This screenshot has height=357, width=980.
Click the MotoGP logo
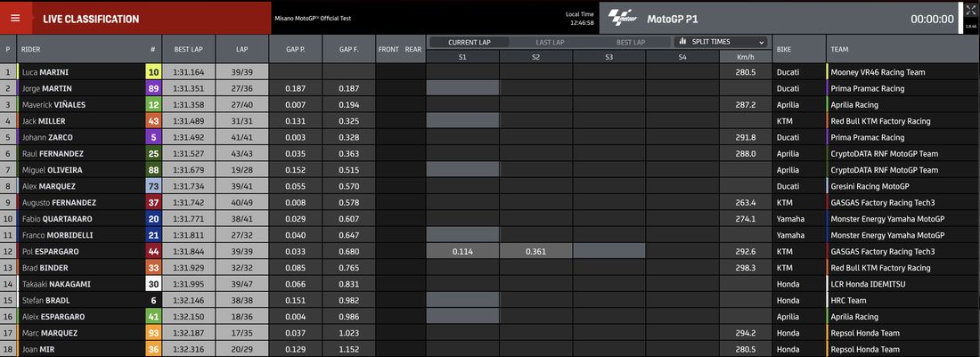[x=623, y=18]
